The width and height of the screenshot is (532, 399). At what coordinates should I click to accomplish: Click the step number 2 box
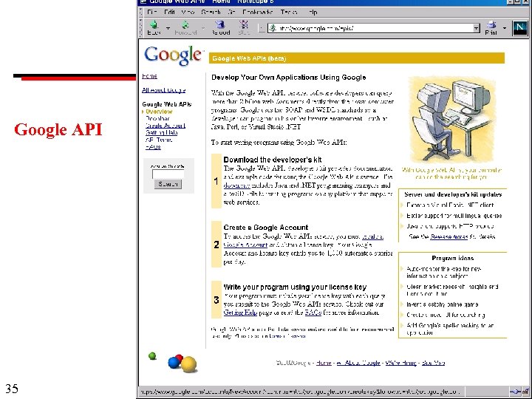pyautogui.click(x=216, y=245)
